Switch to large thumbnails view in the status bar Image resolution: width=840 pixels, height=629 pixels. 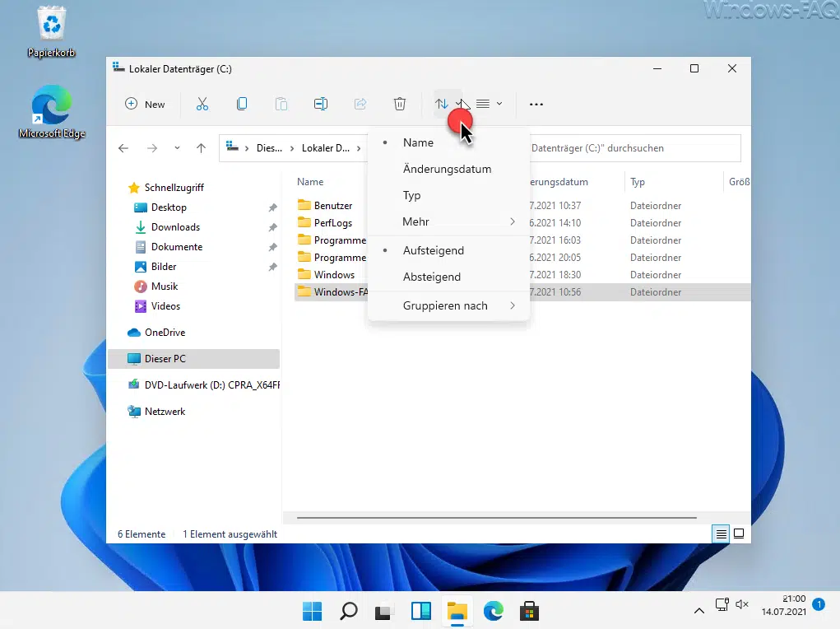(739, 533)
